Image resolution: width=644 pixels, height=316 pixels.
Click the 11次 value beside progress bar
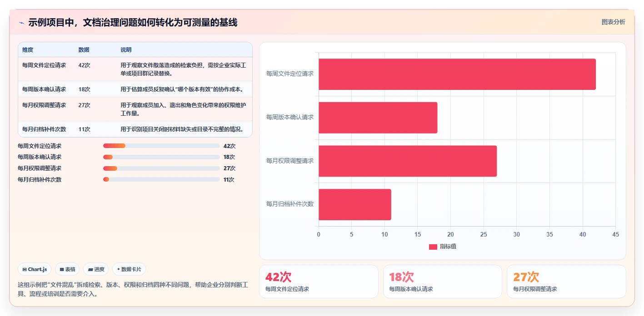(229, 180)
